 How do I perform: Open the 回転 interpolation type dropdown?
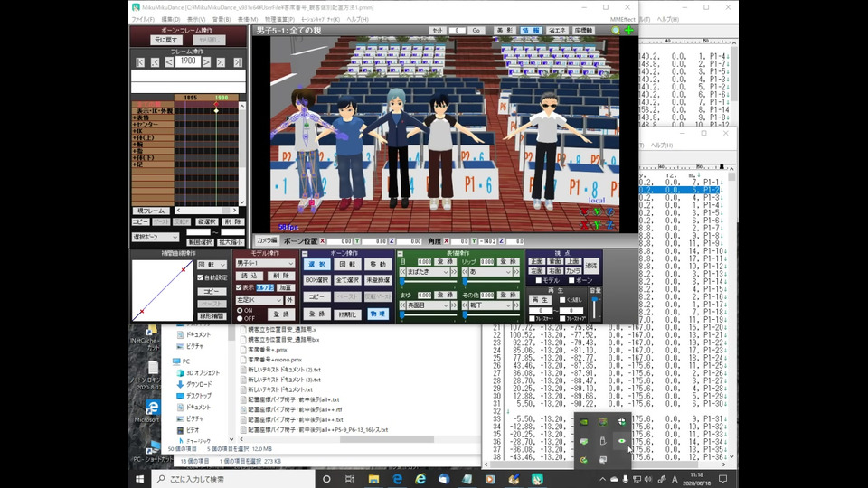(212, 265)
